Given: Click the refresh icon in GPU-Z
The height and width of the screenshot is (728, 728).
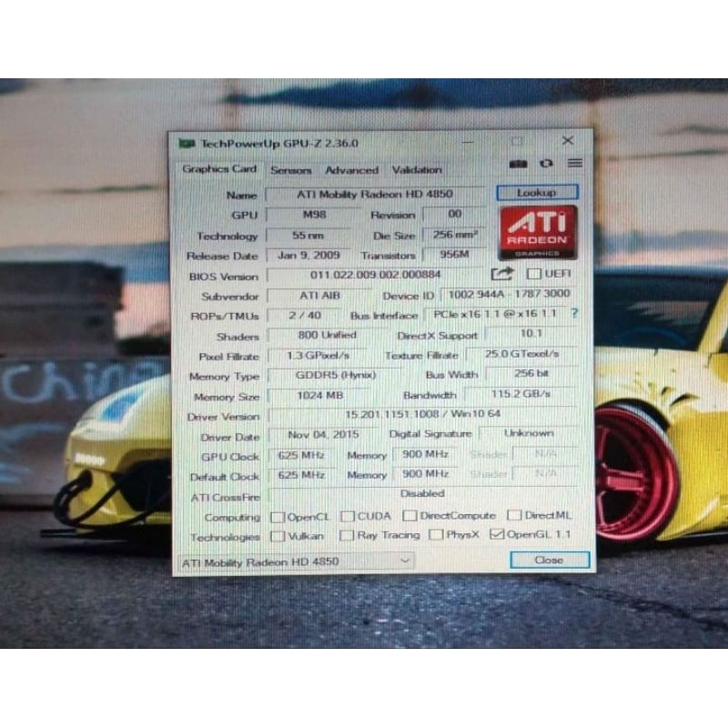Looking at the screenshot, I should coord(547,164).
